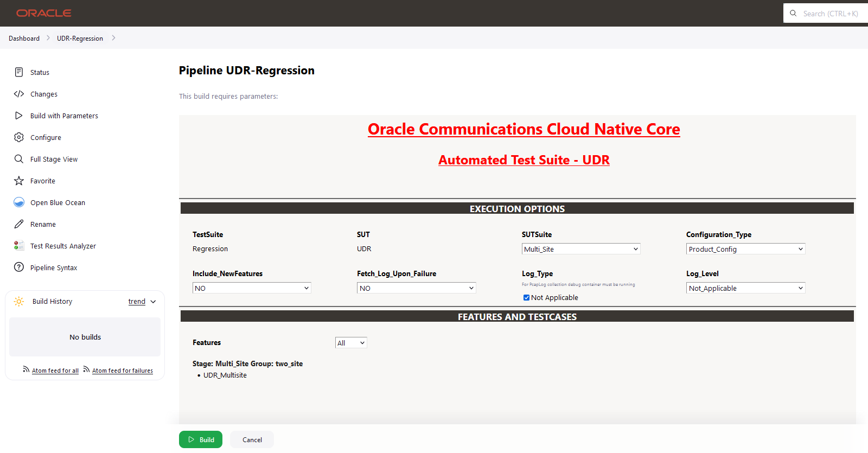The width and height of the screenshot is (868, 453).
Task: Click the Build with Parameters play icon
Action: pos(19,116)
